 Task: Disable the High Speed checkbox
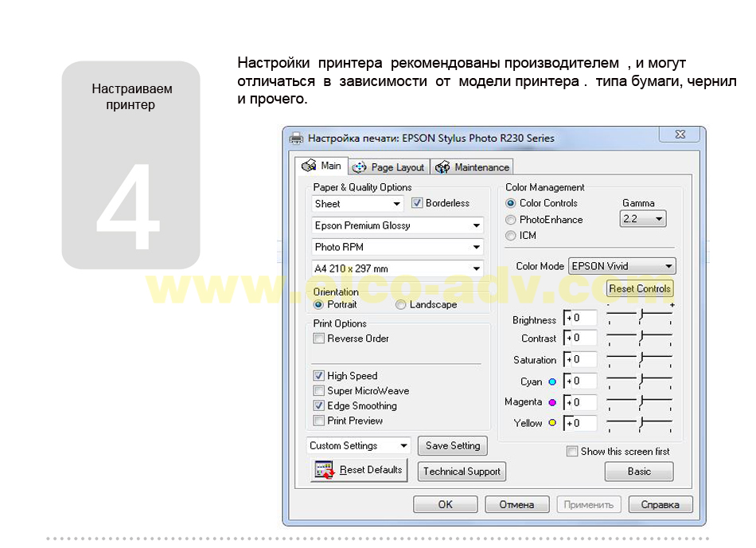coord(318,375)
